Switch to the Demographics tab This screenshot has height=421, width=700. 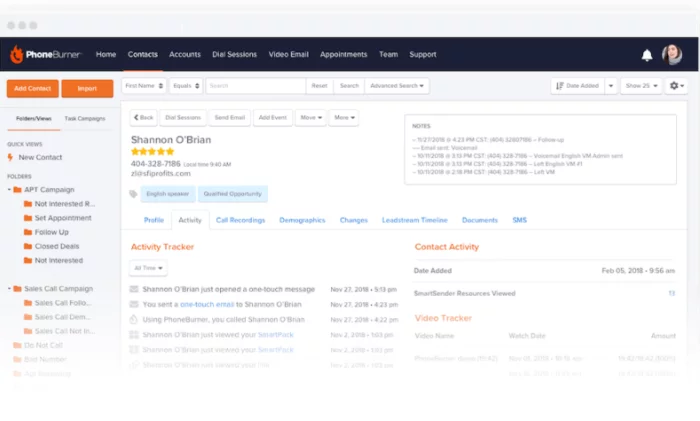coord(302,220)
